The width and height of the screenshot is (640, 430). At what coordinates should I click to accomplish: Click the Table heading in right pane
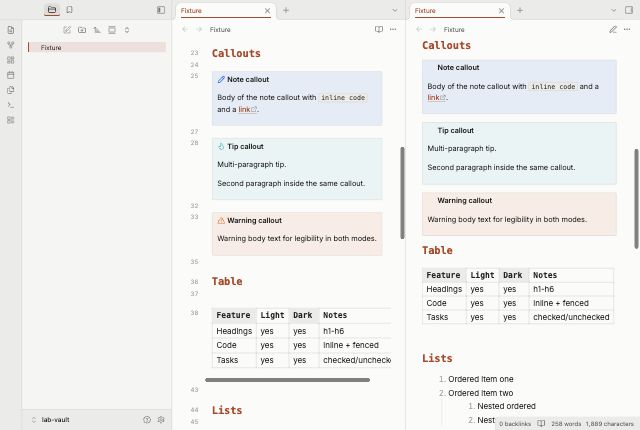click(437, 250)
